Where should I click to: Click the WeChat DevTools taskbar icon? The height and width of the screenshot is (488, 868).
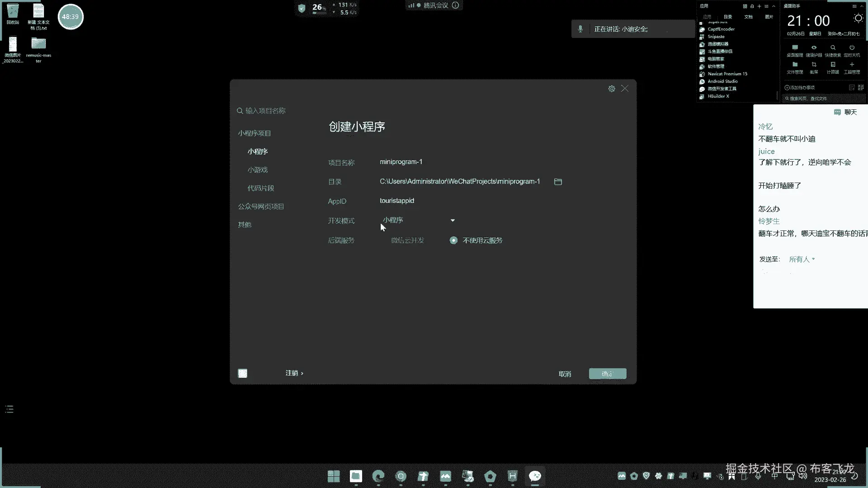click(535, 476)
